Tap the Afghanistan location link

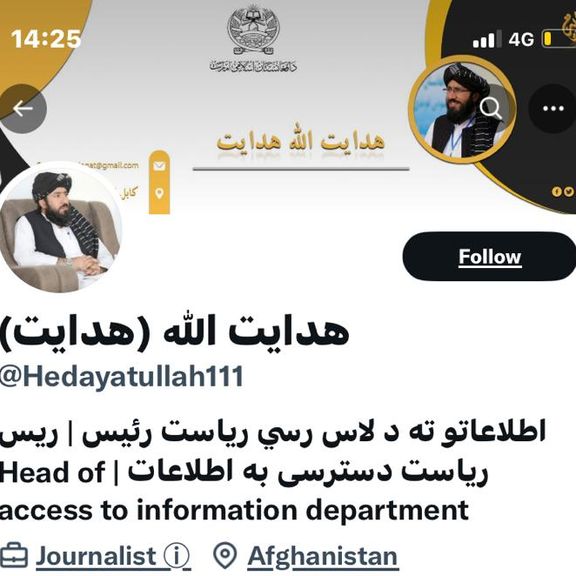[x=323, y=556]
